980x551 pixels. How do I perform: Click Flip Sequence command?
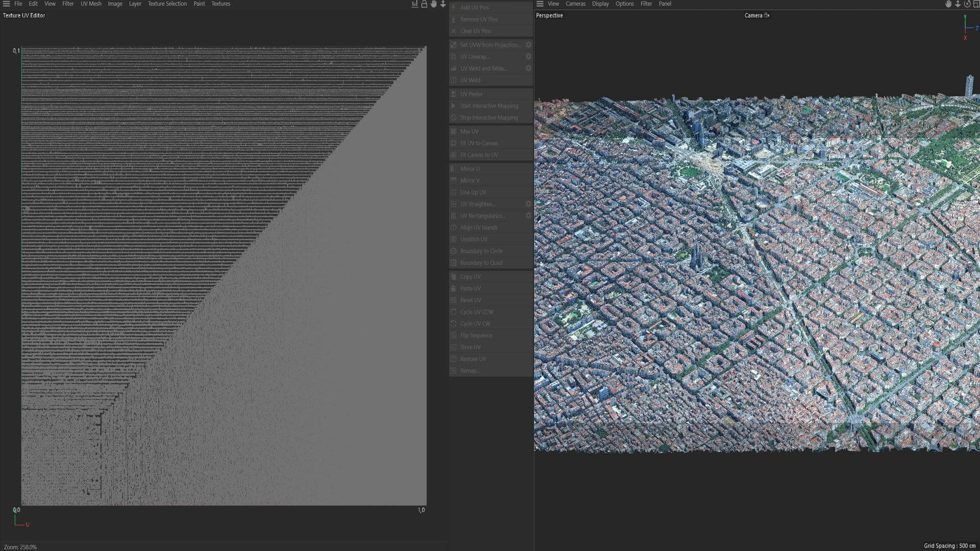click(491, 335)
